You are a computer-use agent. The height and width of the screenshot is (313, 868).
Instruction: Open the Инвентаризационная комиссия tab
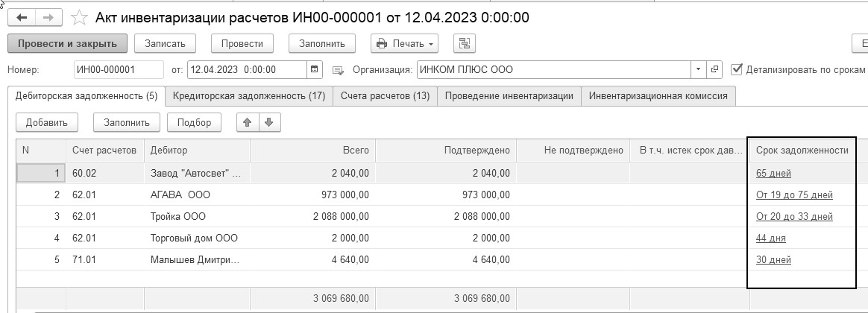pos(658,95)
